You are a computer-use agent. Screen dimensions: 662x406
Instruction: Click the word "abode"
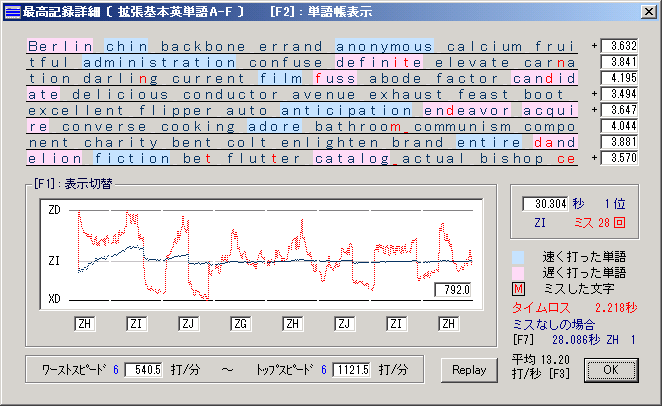click(395, 78)
